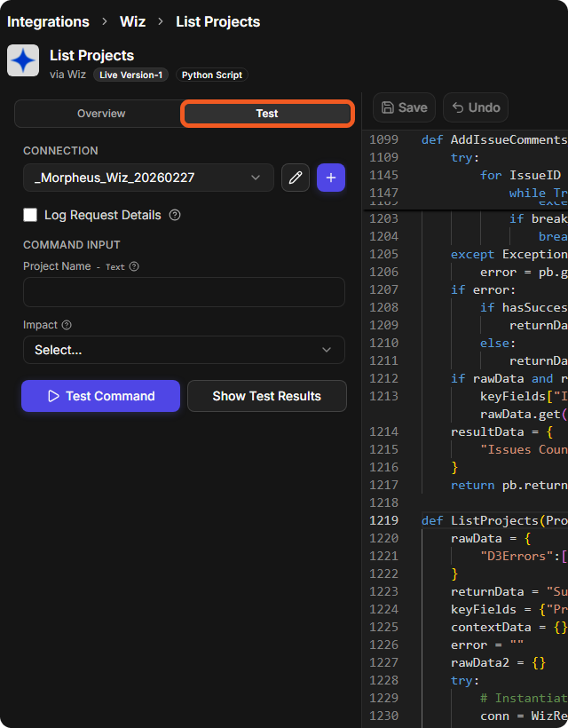
Task: Open help icon beside Impact label
Action: coord(67,325)
